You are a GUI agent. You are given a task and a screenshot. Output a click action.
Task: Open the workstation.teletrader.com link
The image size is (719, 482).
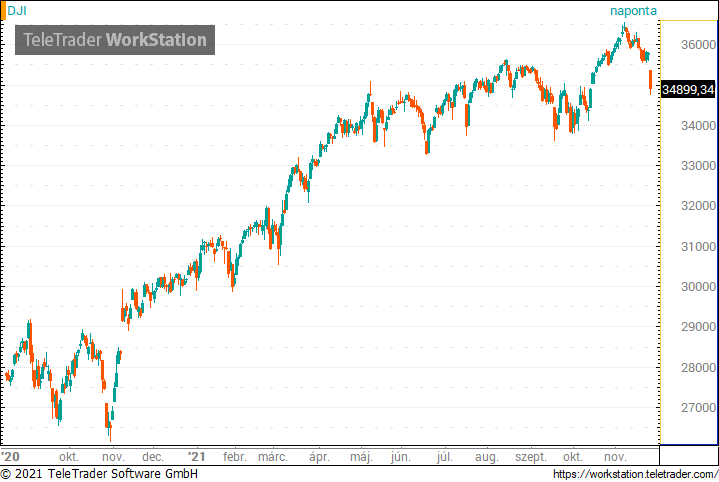(635, 474)
